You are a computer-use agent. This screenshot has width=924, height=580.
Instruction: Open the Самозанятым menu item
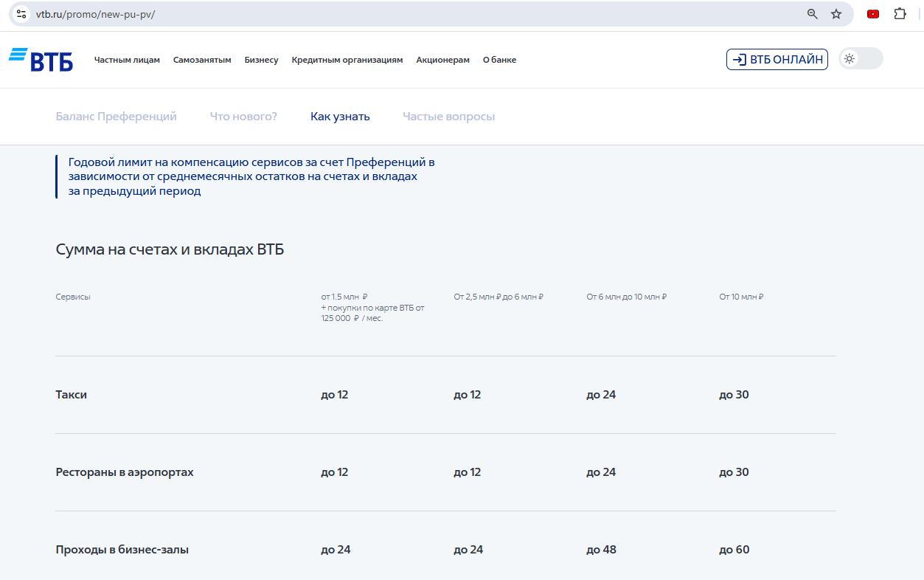202,61
